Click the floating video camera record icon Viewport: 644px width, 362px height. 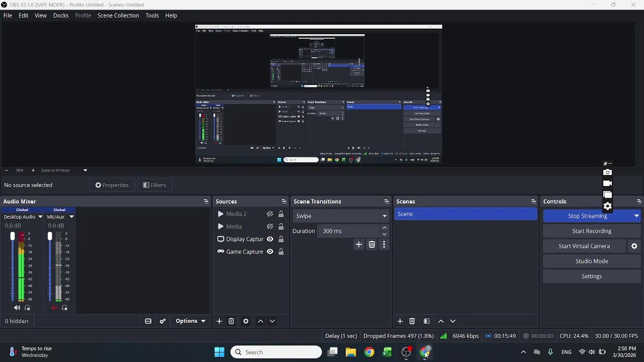click(x=608, y=184)
